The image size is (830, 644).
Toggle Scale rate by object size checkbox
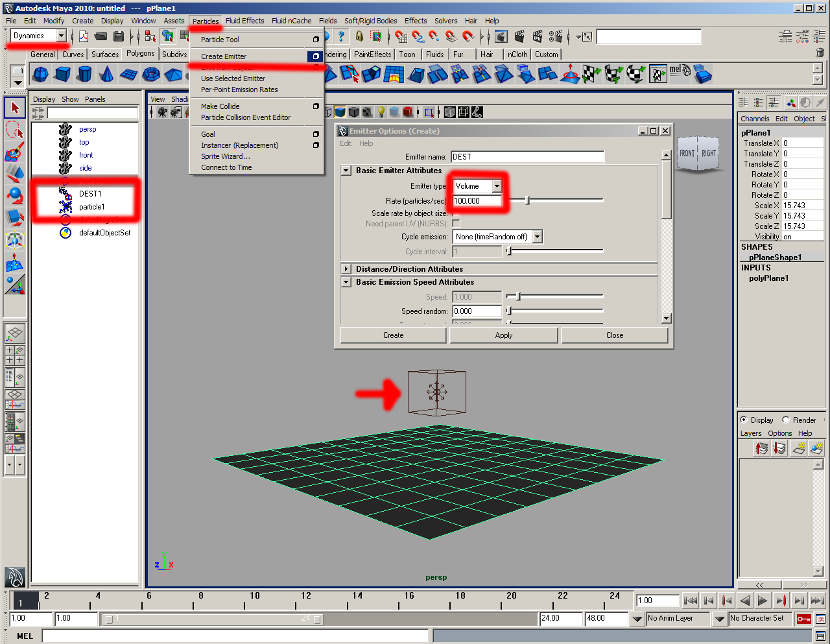[x=456, y=213]
